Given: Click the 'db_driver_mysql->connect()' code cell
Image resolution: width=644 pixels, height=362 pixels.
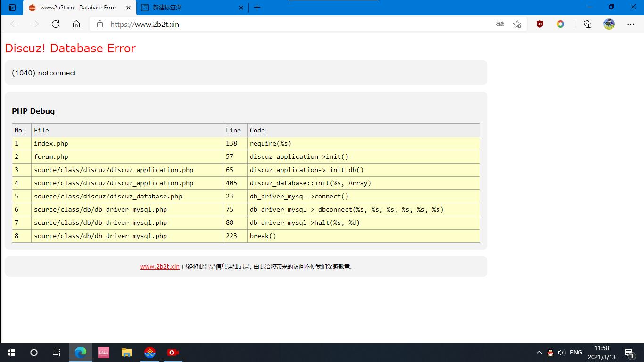Looking at the screenshot, I should (363, 196).
